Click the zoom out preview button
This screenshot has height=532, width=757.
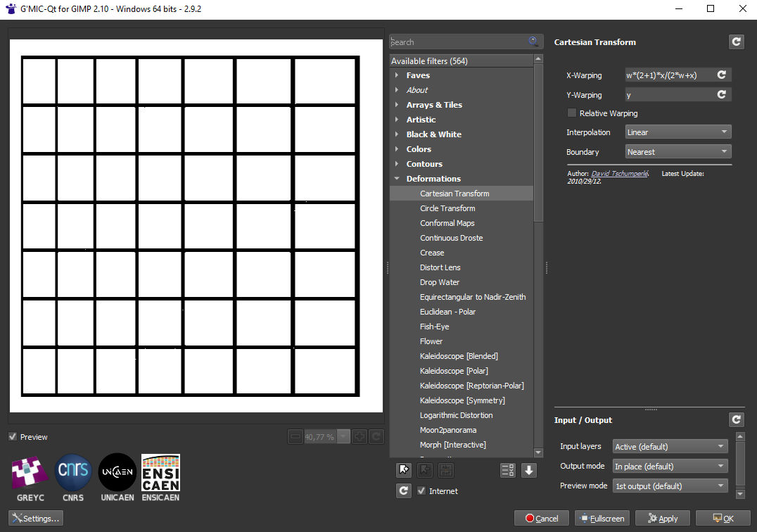pos(295,437)
